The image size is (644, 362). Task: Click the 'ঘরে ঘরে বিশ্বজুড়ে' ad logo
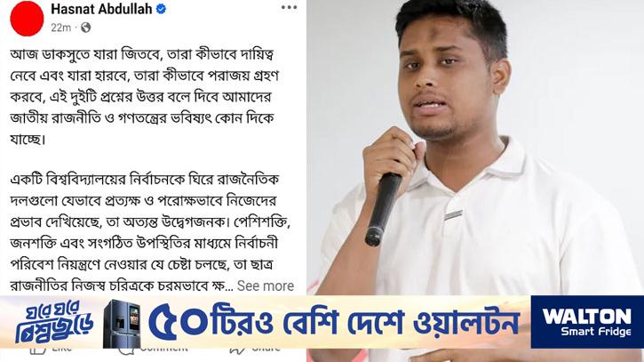point(54,322)
